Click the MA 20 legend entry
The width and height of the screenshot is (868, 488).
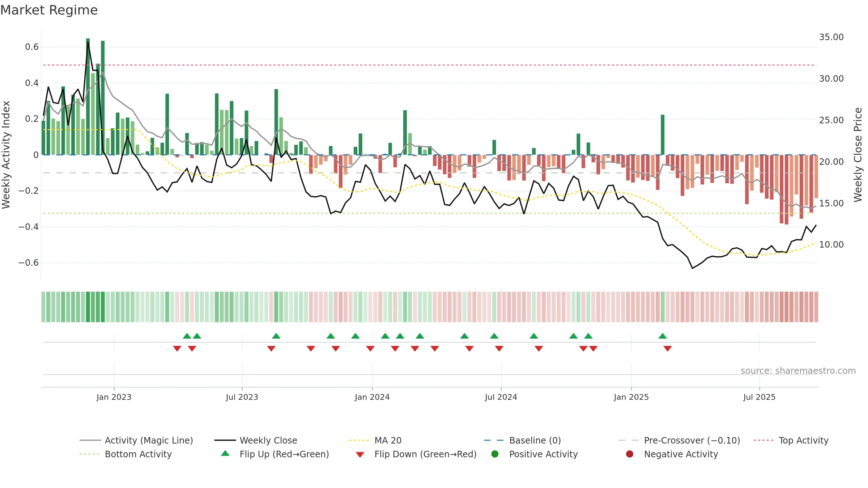coord(375,440)
